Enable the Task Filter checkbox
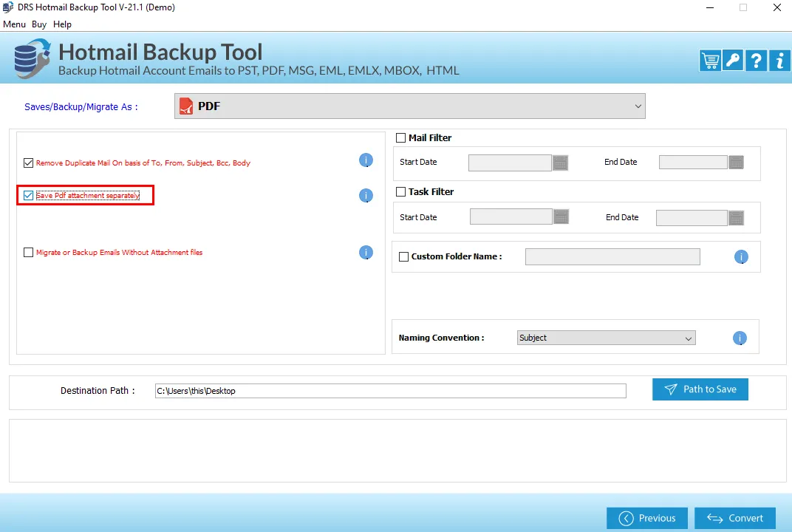Image resolution: width=792 pixels, height=532 pixels. (x=400, y=192)
